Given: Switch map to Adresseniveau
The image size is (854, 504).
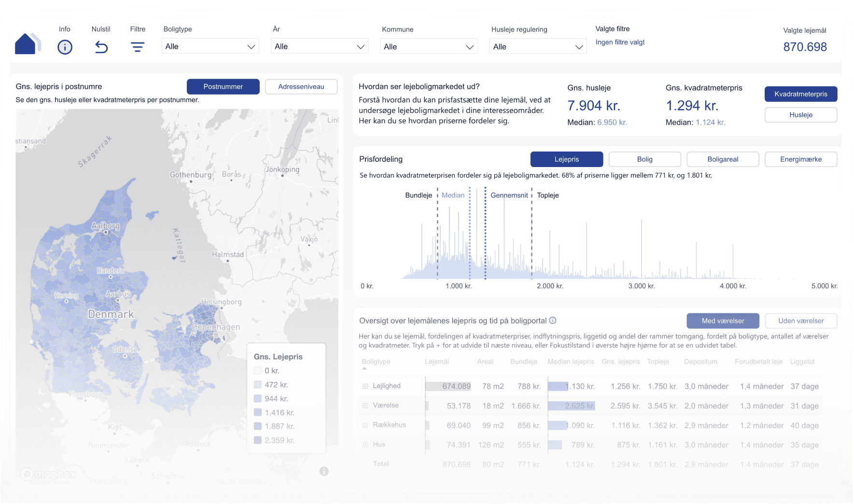Looking at the screenshot, I should pos(301,87).
